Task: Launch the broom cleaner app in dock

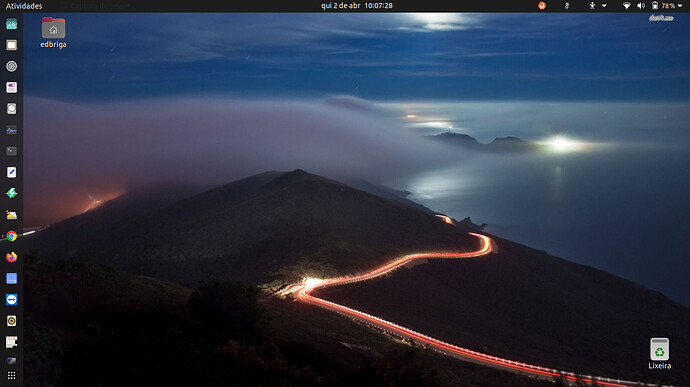Action: click(x=11, y=215)
